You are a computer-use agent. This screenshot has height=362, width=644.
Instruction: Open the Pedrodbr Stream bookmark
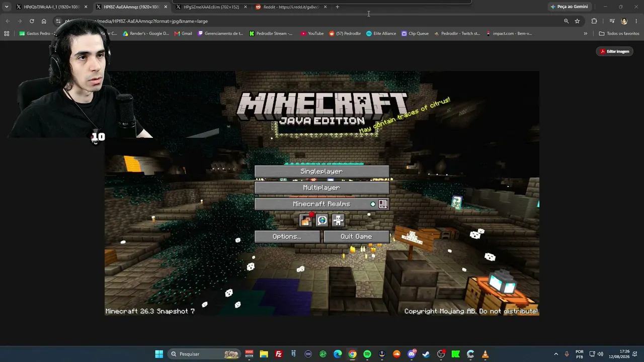pyautogui.click(x=271, y=34)
